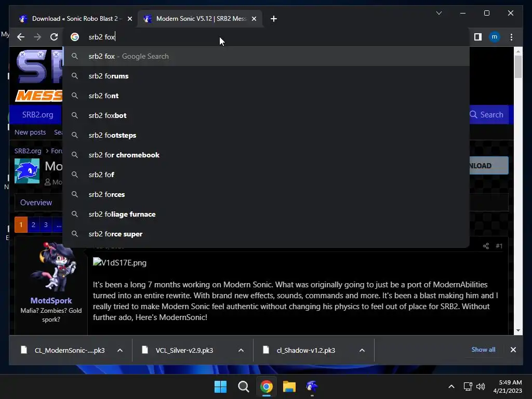Open post number #1 permalink
Image resolution: width=532 pixels, height=399 pixels.
499,246
